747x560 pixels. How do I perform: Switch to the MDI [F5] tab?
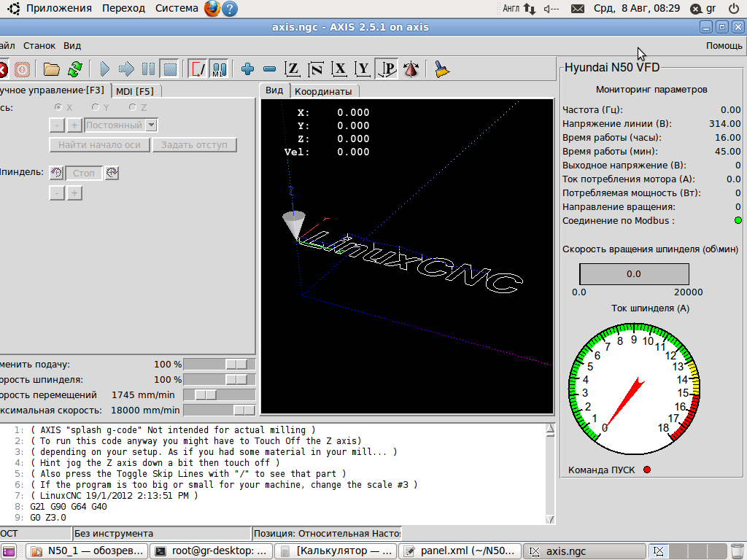[135, 91]
